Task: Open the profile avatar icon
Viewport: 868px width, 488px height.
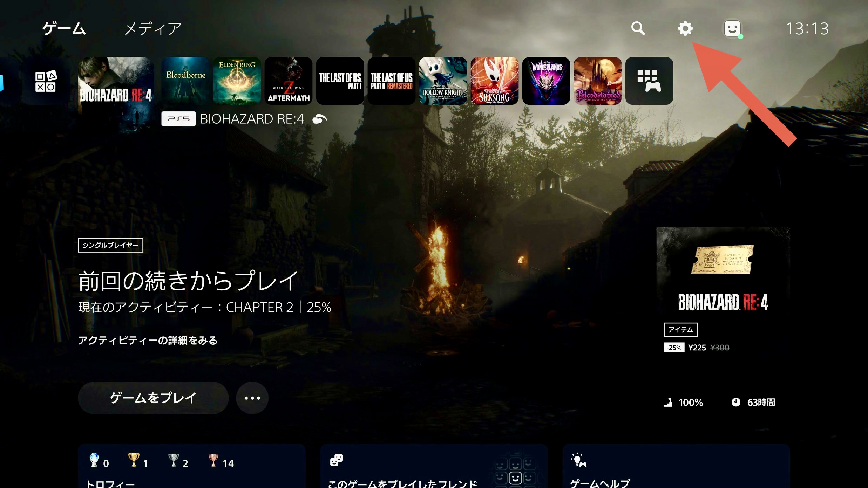Action: [732, 28]
